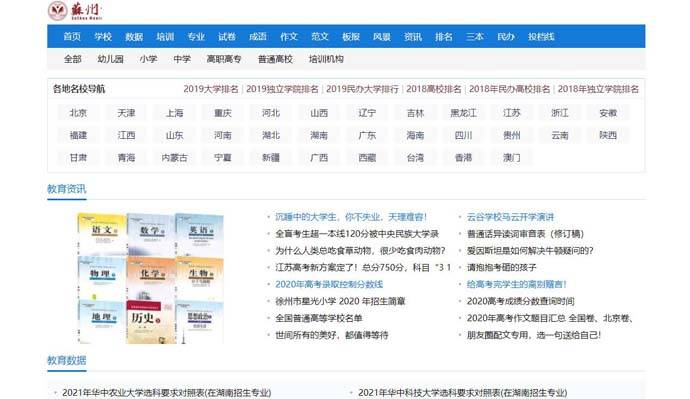Select the 培训机构 sub-category tab

tap(326, 59)
